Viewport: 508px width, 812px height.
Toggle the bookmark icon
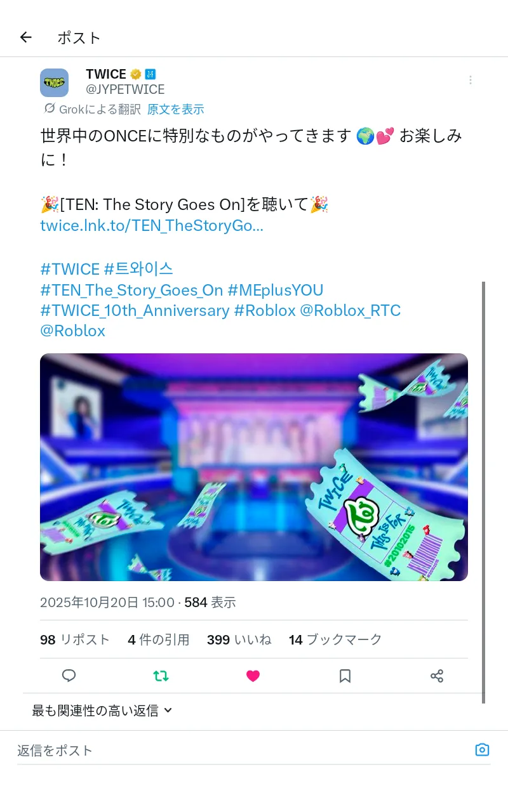tap(345, 676)
